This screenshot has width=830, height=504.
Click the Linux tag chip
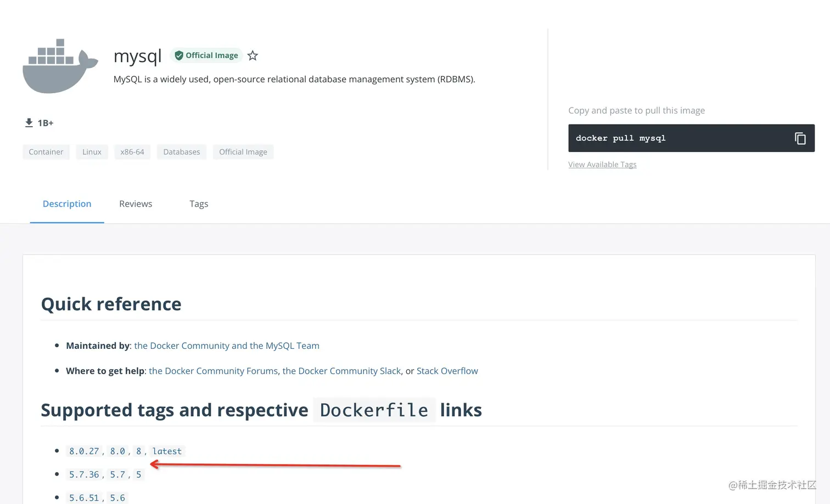92,152
